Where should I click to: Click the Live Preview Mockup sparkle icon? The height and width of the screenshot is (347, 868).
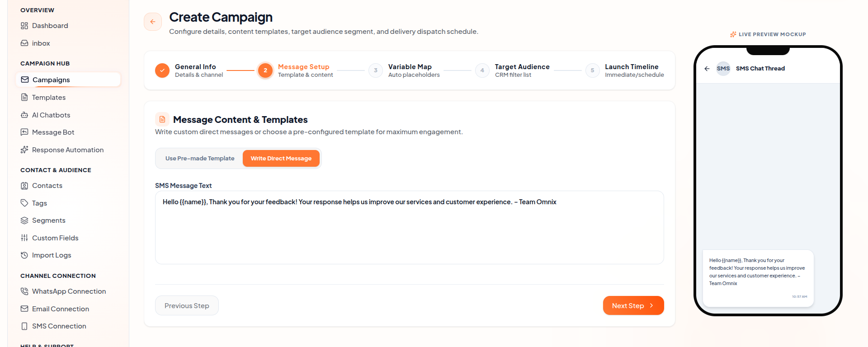click(x=733, y=34)
